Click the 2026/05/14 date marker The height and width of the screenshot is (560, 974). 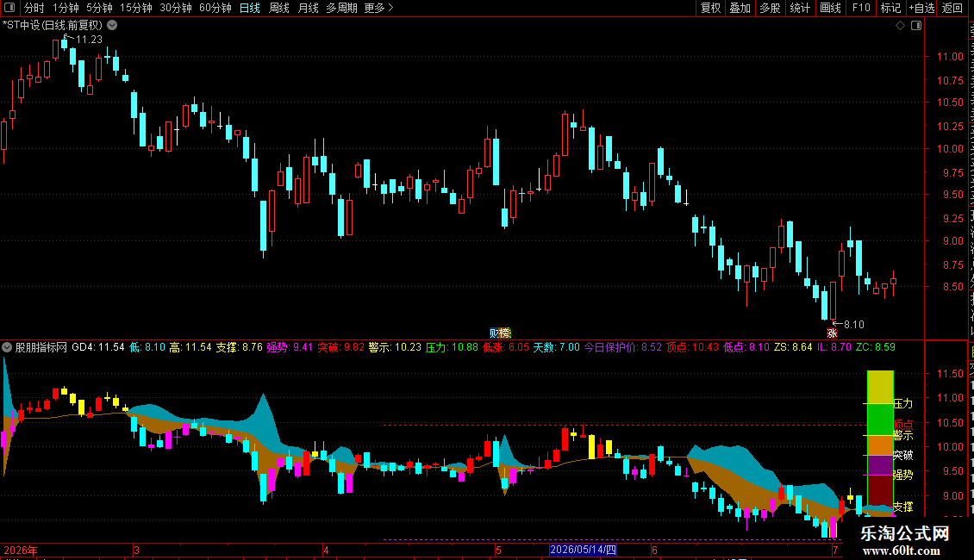(x=584, y=550)
